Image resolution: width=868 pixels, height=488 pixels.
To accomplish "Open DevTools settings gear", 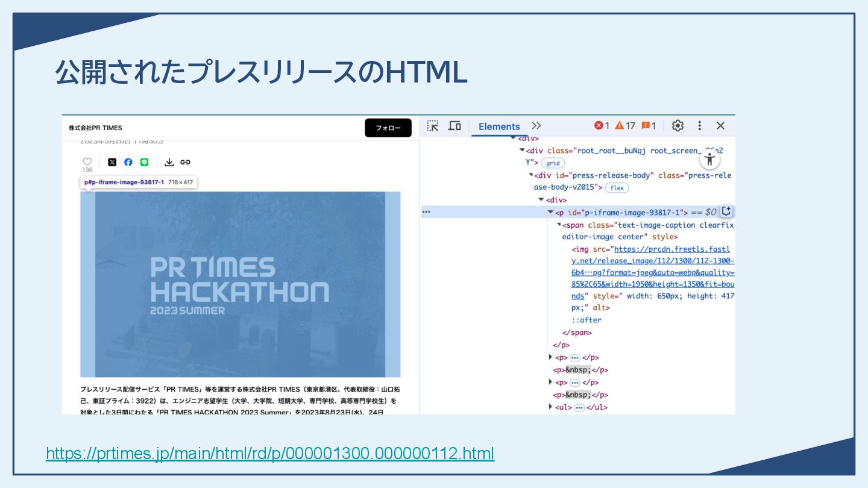I will click(x=678, y=126).
